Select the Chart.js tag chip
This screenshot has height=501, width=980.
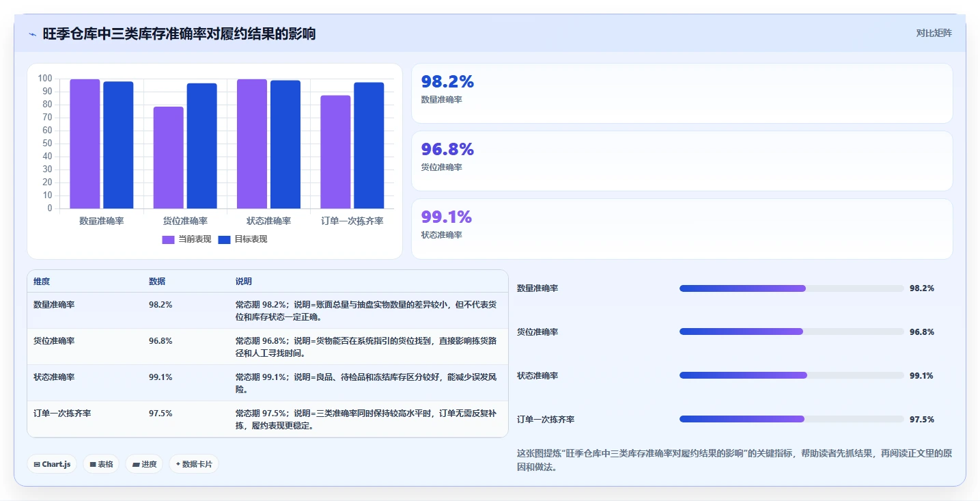[x=53, y=464]
